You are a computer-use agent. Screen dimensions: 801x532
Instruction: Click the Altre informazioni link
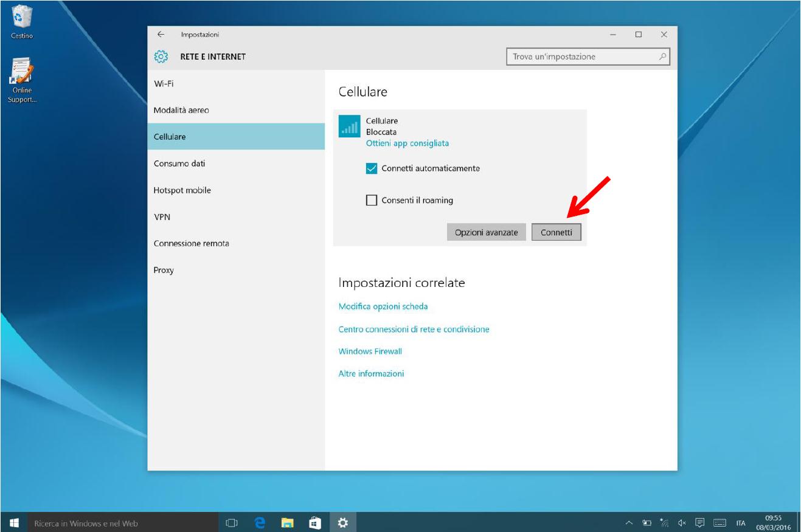371,373
